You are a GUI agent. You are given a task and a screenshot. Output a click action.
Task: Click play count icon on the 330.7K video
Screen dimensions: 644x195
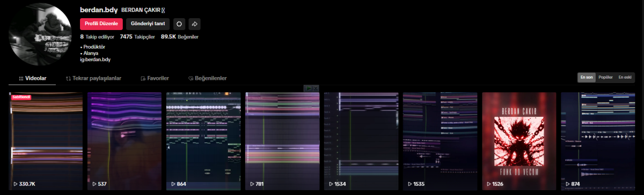click(16, 184)
